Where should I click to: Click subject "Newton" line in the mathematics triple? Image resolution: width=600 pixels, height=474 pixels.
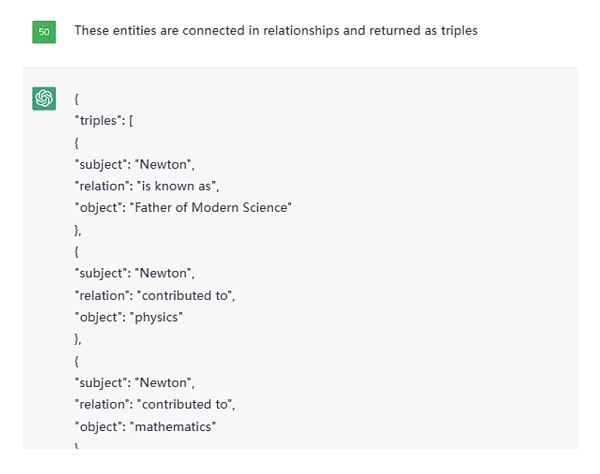point(134,383)
